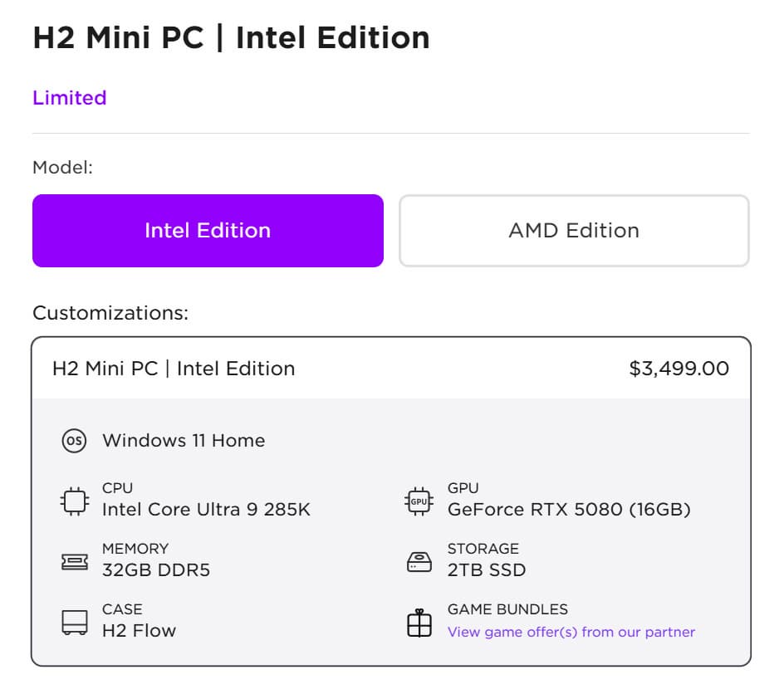Click the purple Limited label

[70, 98]
